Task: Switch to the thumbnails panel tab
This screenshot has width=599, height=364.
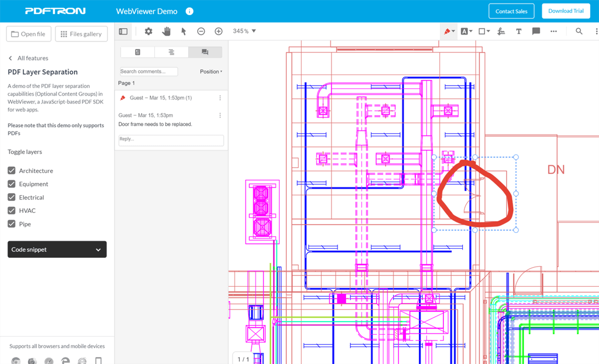Action: click(137, 52)
